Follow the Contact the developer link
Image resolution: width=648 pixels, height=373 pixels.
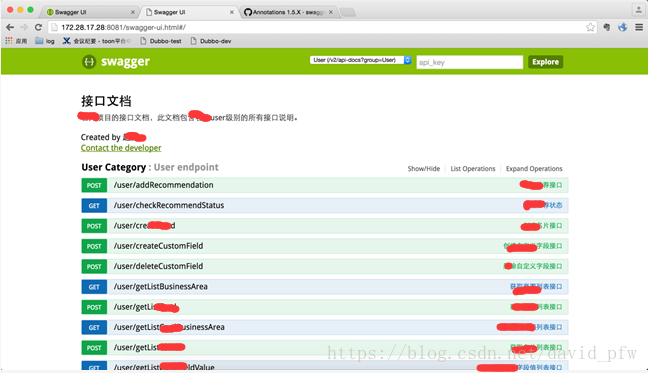[121, 148]
